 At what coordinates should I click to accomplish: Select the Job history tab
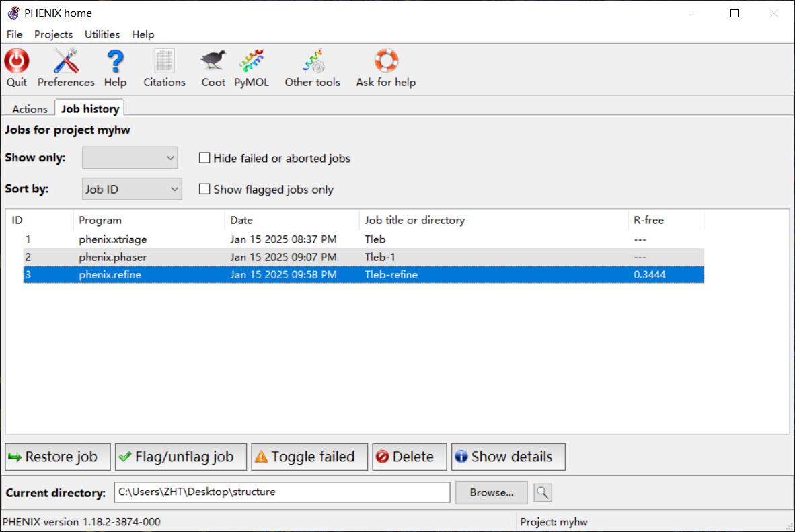click(89, 108)
